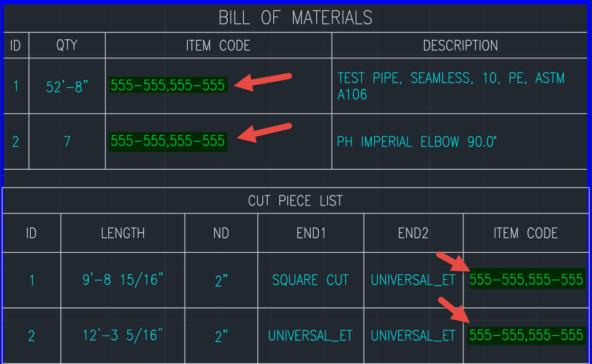Select the highlighted ITEM CODE in BOM row 1
The width and height of the screenshot is (592, 364).
point(167,85)
